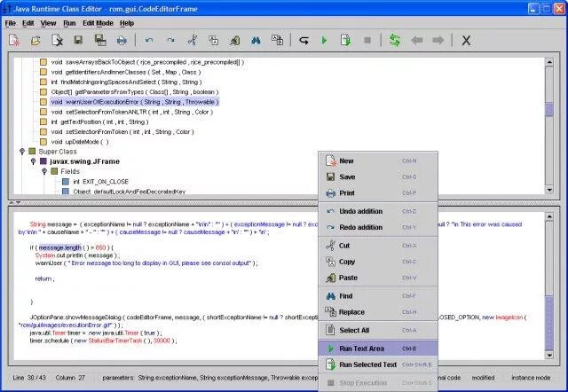Collapse the Super Class tree node
568x392 pixels.
[22, 152]
